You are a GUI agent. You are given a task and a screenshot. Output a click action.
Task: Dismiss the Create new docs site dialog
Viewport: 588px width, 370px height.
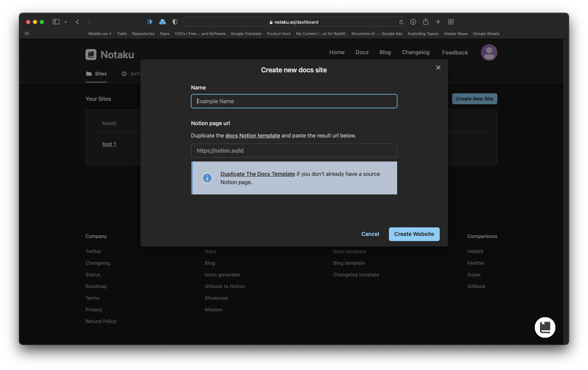pyautogui.click(x=438, y=68)
